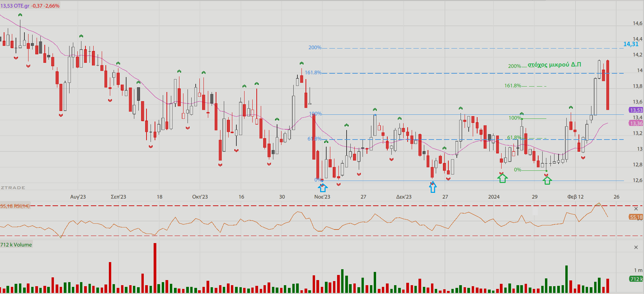Select the 14,2 price axis label

(638, 55)
